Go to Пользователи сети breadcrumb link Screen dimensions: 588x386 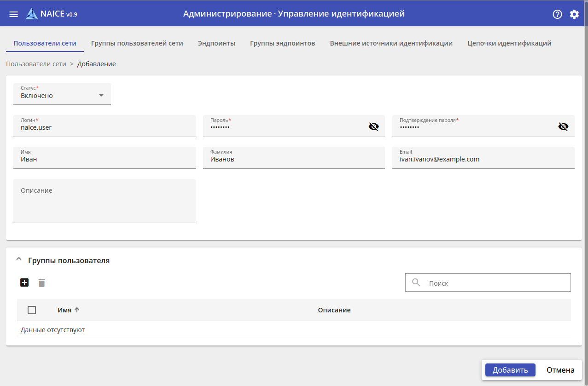point(36,64)
